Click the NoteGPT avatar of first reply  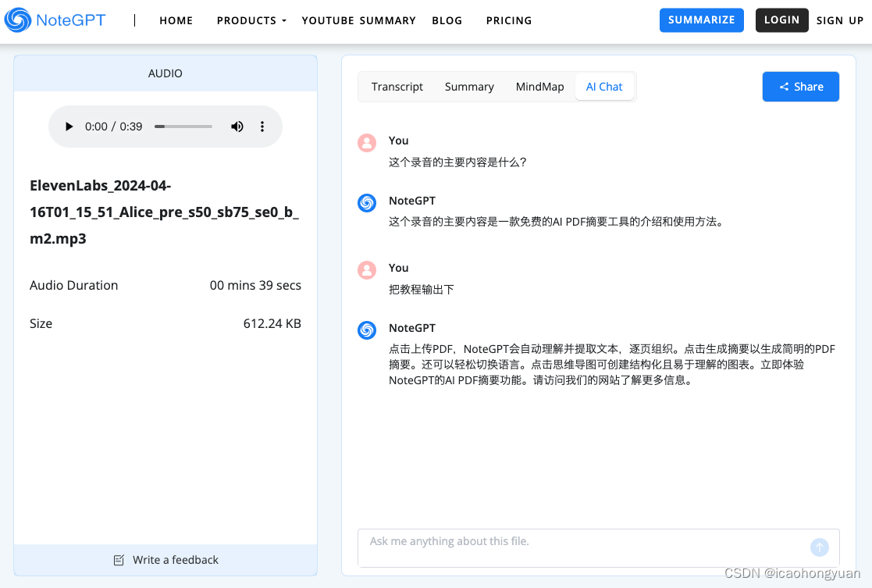pyautogui.click(x=367, y=203)
